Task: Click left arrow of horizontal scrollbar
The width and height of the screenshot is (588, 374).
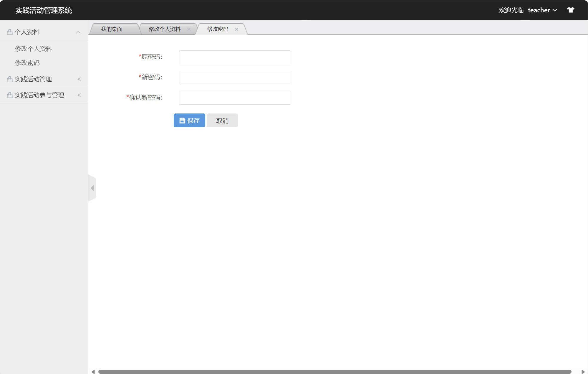Action: point(93,372)
